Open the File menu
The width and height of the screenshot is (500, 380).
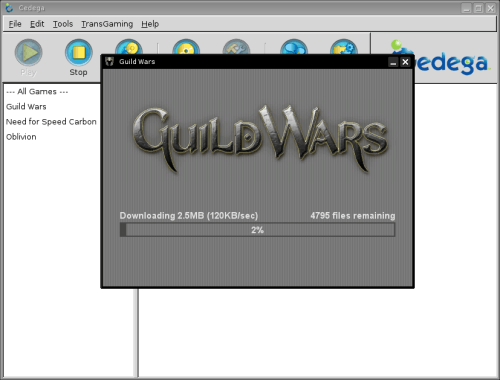coord(15,24)
